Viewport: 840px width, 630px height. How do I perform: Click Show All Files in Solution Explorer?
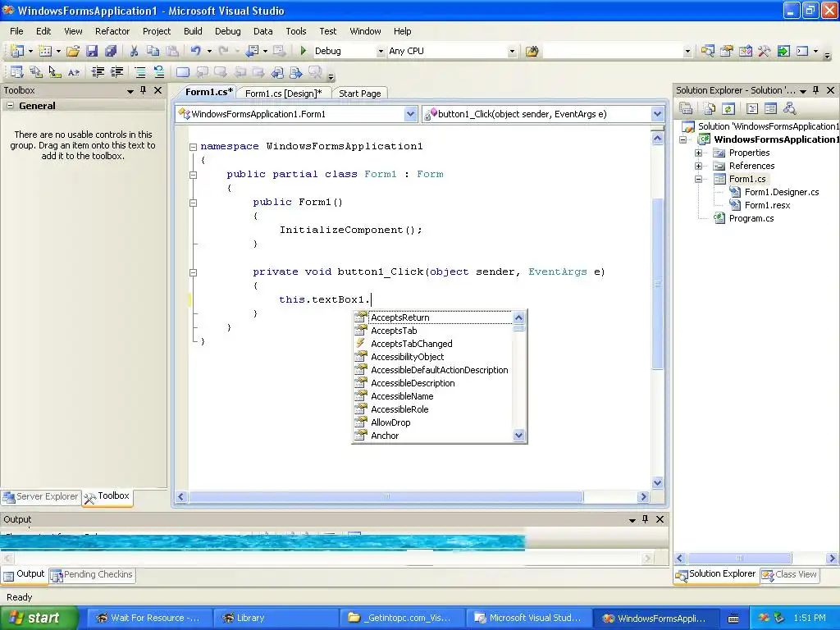click(x=710, y=109)
